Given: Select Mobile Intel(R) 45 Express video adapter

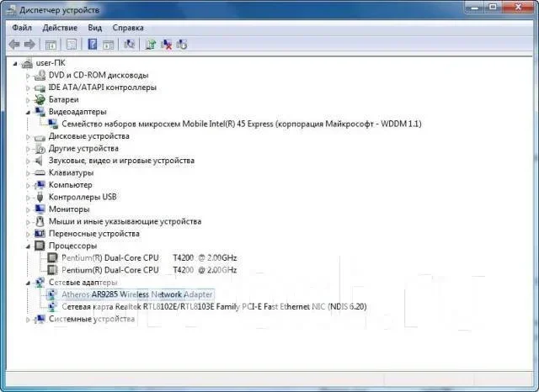Looking at the screenshot, I should [242, 124].
